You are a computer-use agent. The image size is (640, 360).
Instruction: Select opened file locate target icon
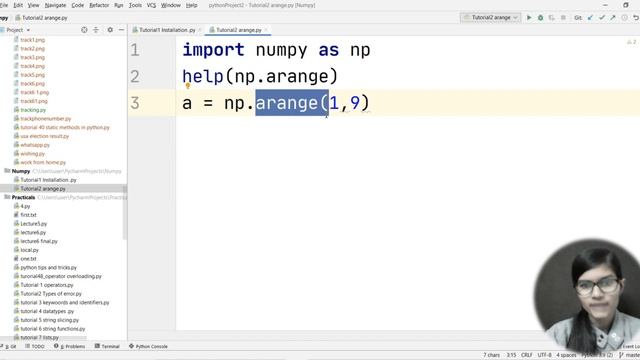click(84, 30)
